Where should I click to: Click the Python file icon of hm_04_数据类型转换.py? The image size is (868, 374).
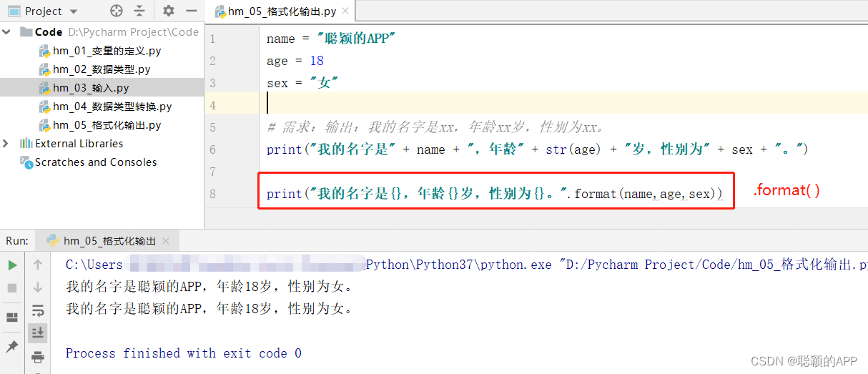44,107
